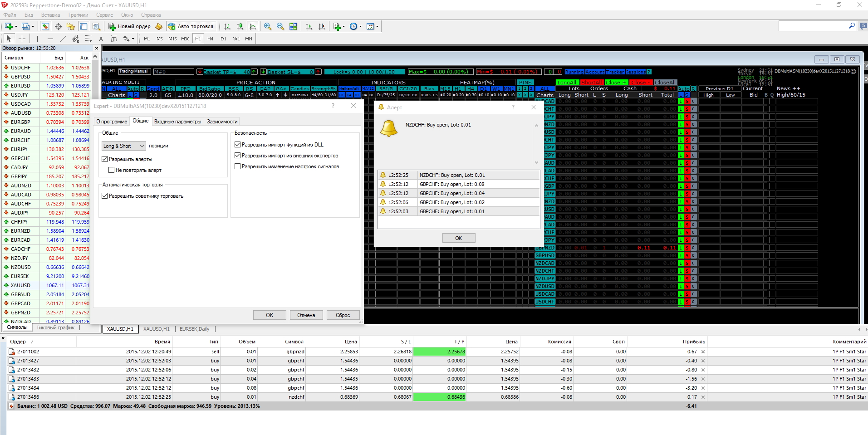
Task: Open the Новый ордер new order dialog
Action: [129, 26]
